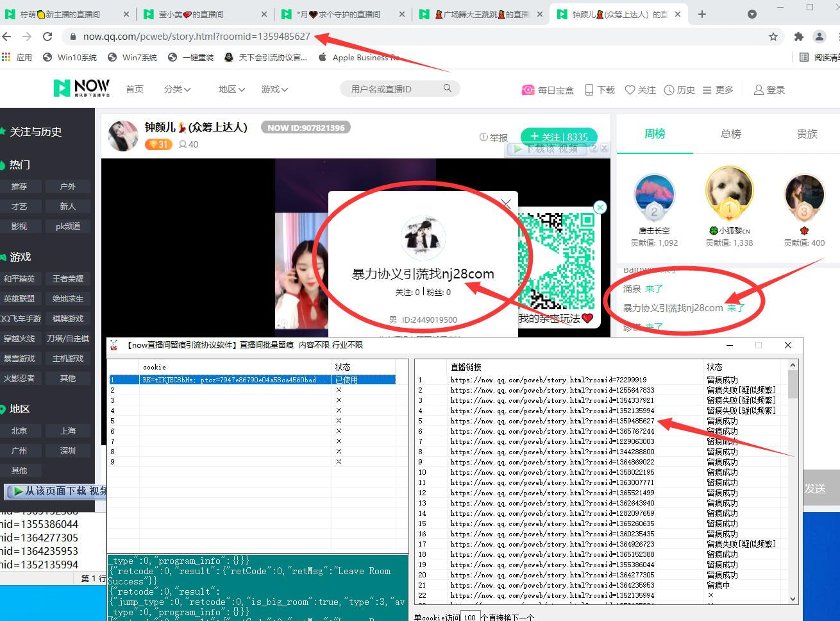Image resolution: width=840 pixels, height=621 pixels.
Task: Open the browser extensions puzzle icon
Action: 798,37
